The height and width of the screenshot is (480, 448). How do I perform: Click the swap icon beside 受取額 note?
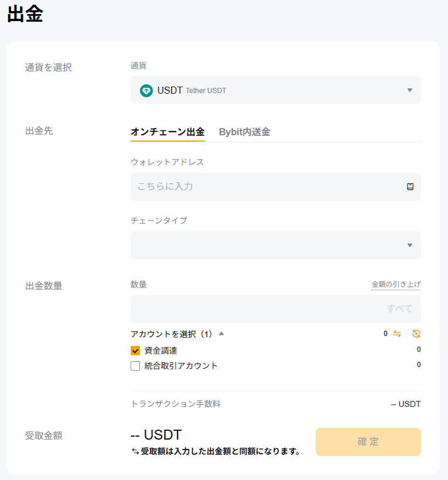pyautogui.click(x=135, y=452)
